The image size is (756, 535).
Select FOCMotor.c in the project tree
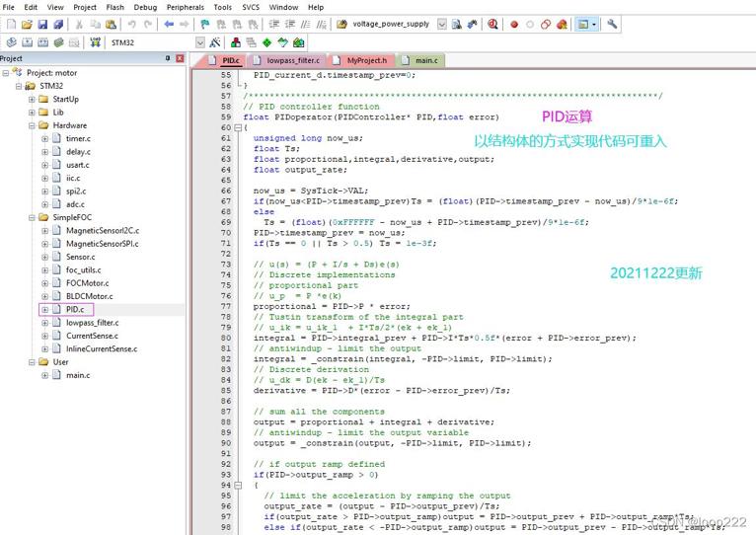[87, 283]
